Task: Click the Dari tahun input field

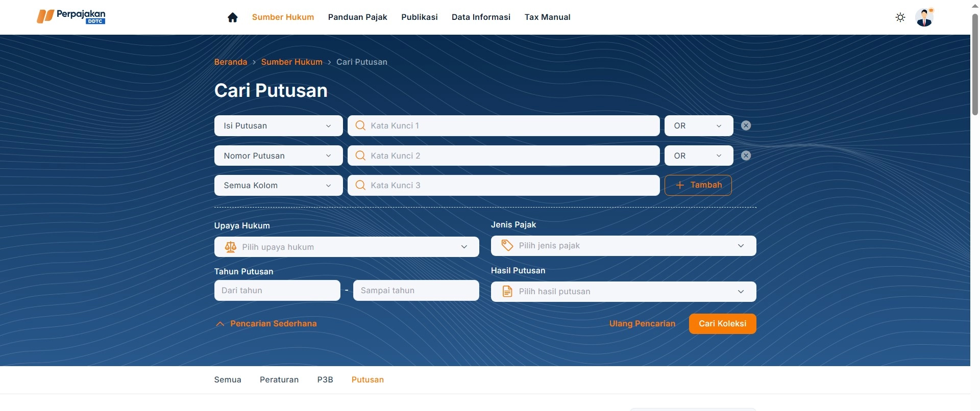Action: pyautogui.click(x=277, y=291)
